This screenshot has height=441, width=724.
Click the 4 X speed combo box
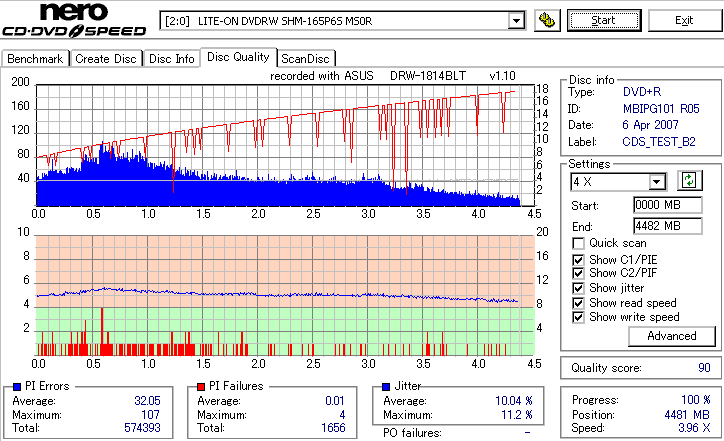coord(618,182)
